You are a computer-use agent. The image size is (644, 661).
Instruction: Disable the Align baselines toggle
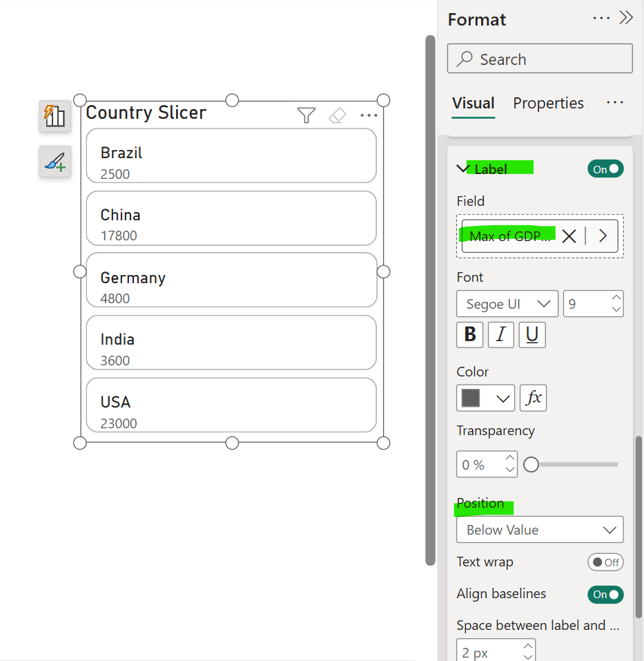tap(605, 594)
